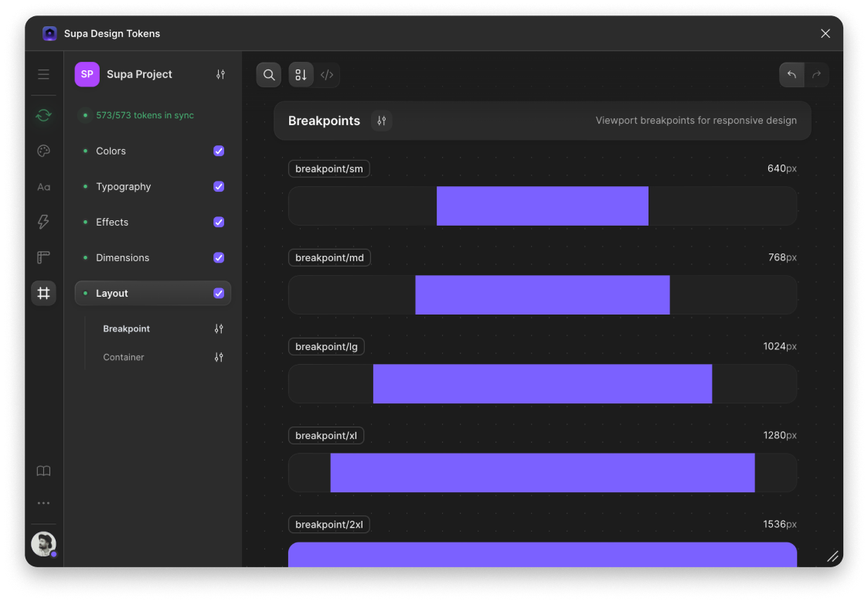Viewport: 868px width, 602px height.
Task: Select the Effects category
Action: pos(112,222)
